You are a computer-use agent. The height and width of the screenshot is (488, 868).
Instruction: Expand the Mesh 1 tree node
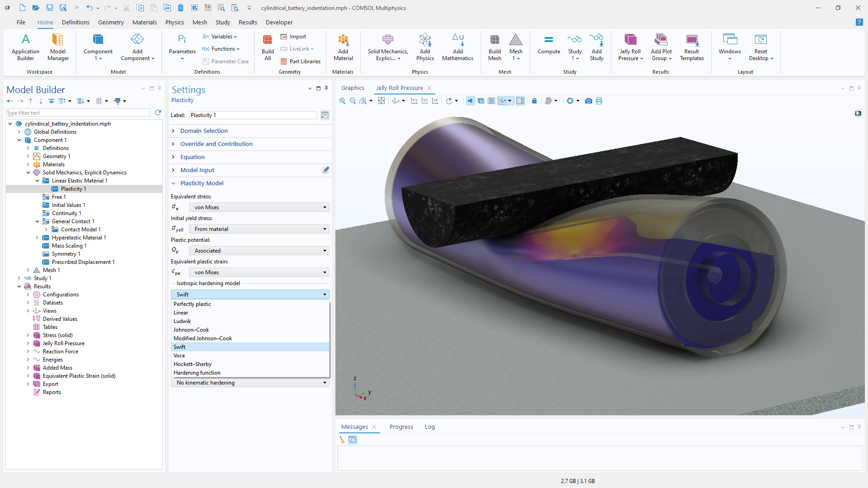click(x=28, y=270)
